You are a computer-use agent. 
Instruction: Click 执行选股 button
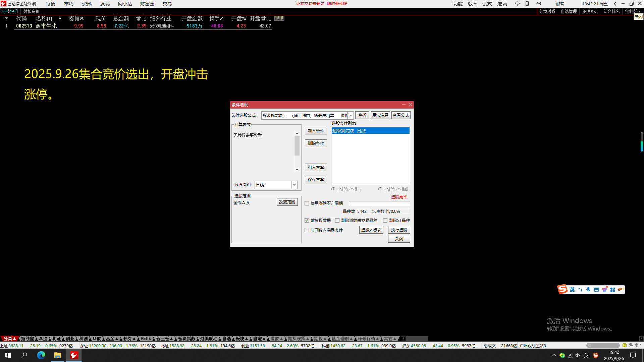click(x=399, y=230)
